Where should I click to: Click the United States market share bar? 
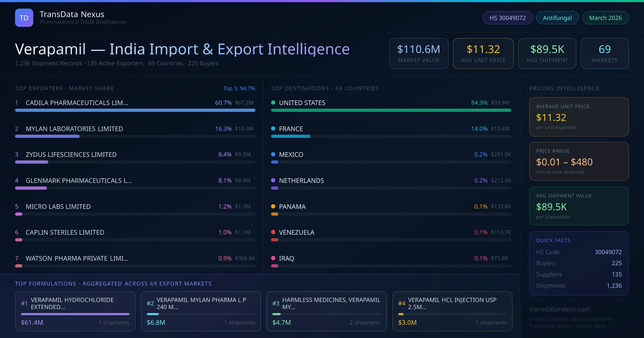391,110
